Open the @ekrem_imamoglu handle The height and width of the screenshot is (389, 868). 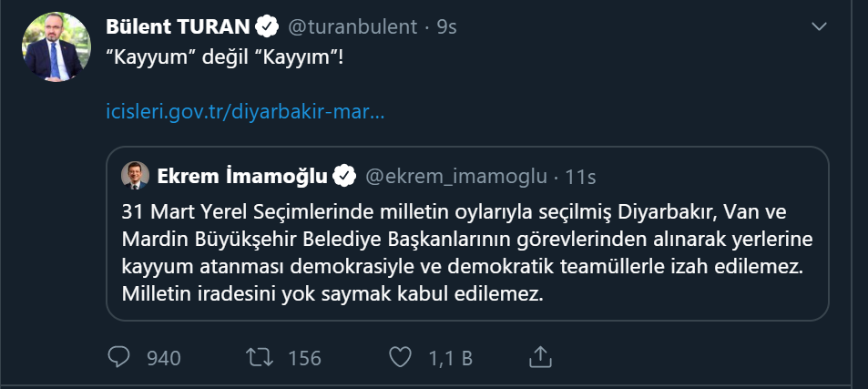pyautogui.click(x=456, y=175)
